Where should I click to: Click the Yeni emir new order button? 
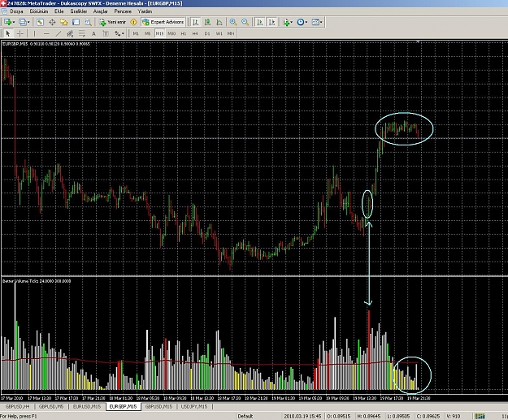pyautogui.click(x=113, y=22)
